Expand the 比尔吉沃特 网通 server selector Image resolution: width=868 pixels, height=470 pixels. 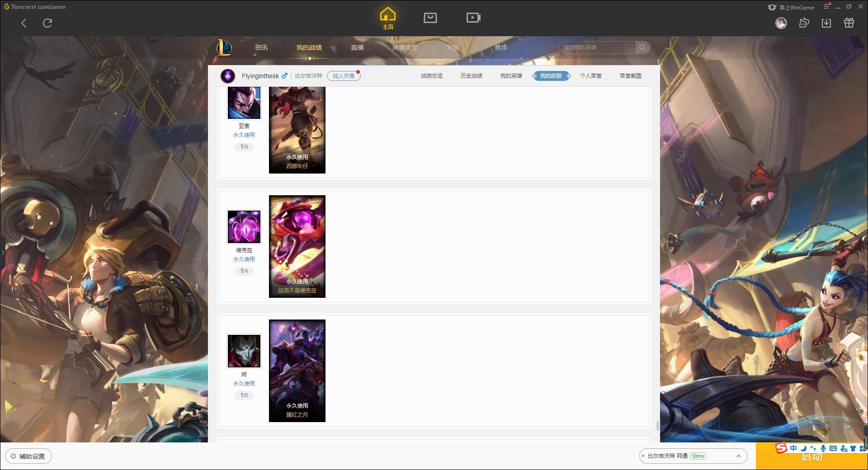[x=693, y=456]
